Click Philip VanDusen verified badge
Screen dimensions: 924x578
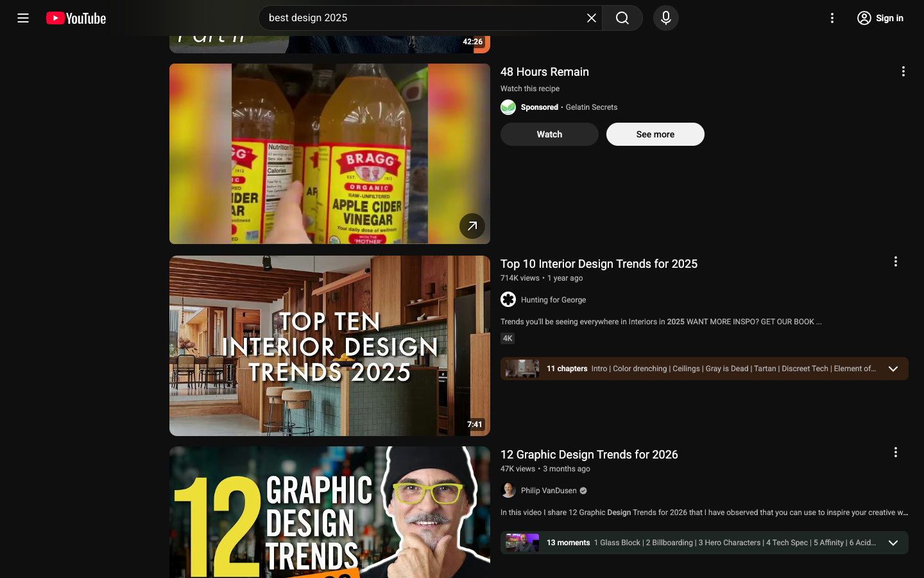[x=583, y=491]
